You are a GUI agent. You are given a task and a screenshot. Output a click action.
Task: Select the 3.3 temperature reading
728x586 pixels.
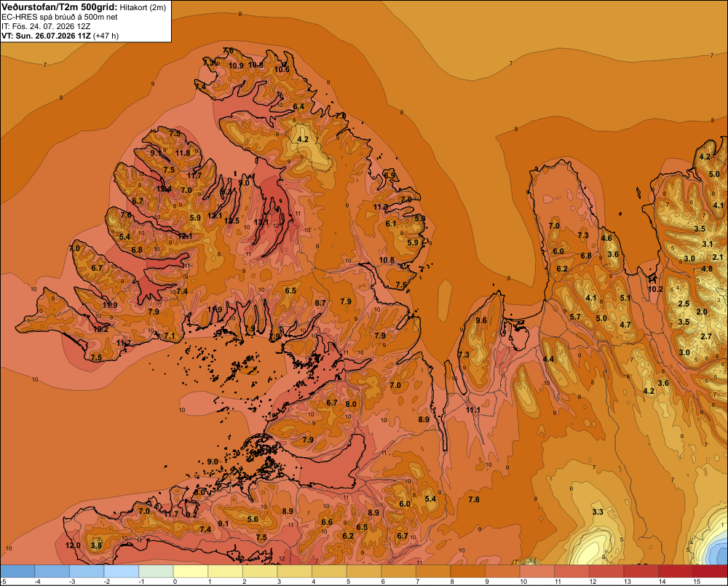pyautogui.click(x=598, y=512)
